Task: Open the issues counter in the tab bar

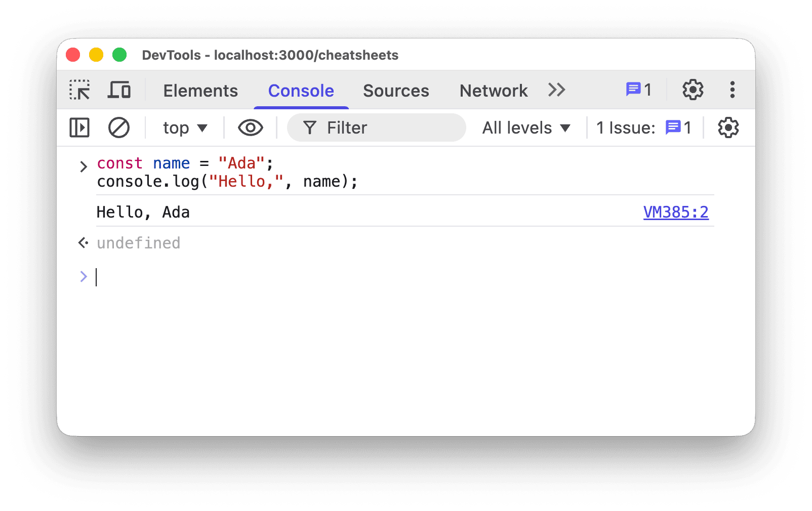Action: click(638, 90)
